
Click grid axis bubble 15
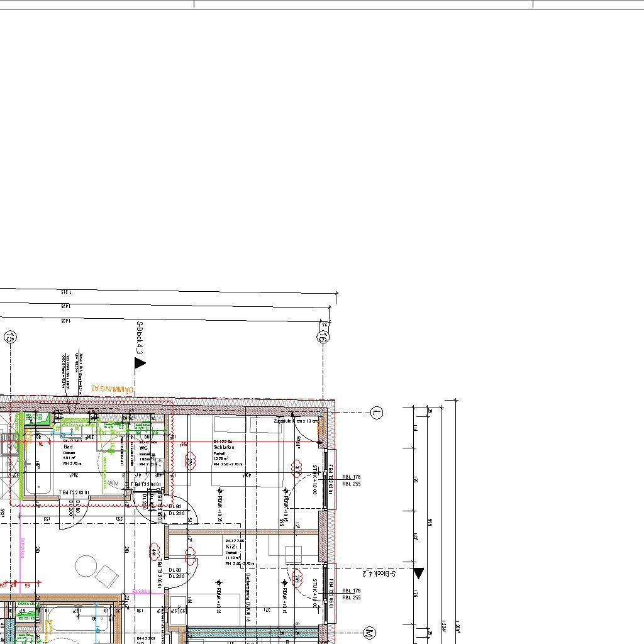(x=9, y=338)
